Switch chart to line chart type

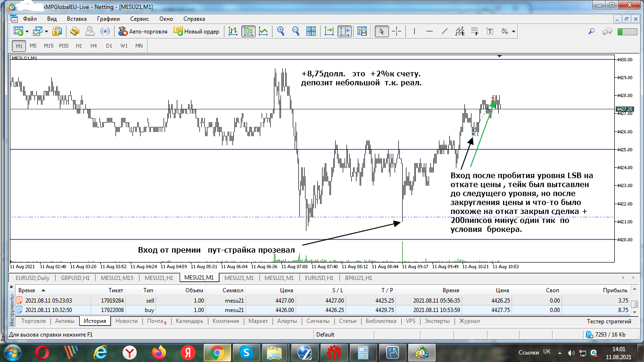pyautogui.click(x=263, y=32)
